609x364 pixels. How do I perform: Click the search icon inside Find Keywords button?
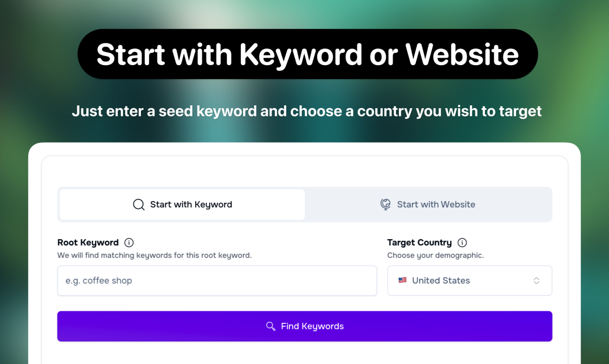(x=270, y=326)
